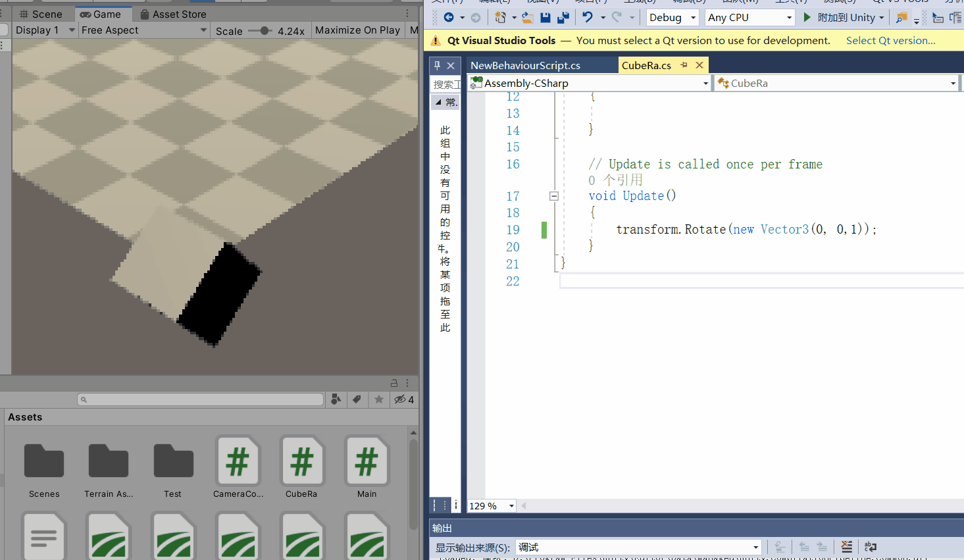Click the Find in Files toolbar icon

(901, 18)
